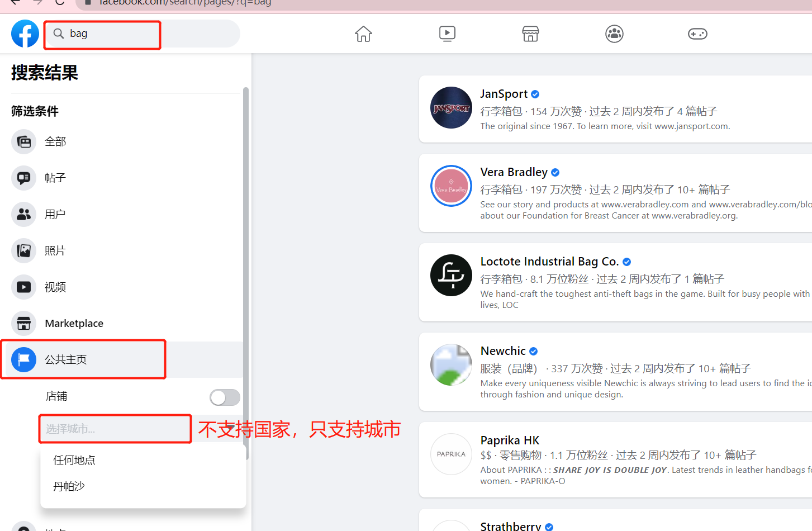Screen dimensions: 812x531
Task: Open Vera Bradley page avatar
Action: [x=451, y=186]
